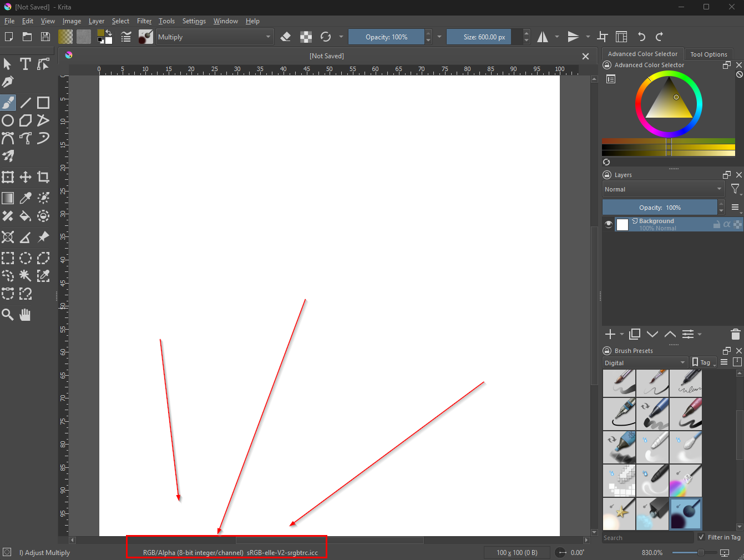Delete layer using trash icon
This screenshot has width=744, height=560.
click(x=735, y=334)
